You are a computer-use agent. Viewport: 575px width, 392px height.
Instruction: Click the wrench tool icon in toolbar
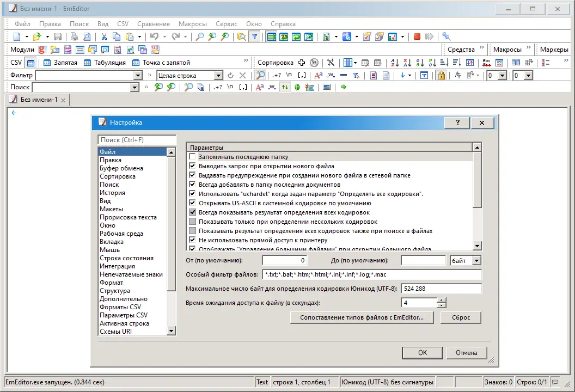pyautogui.click(x=446, y=36)
